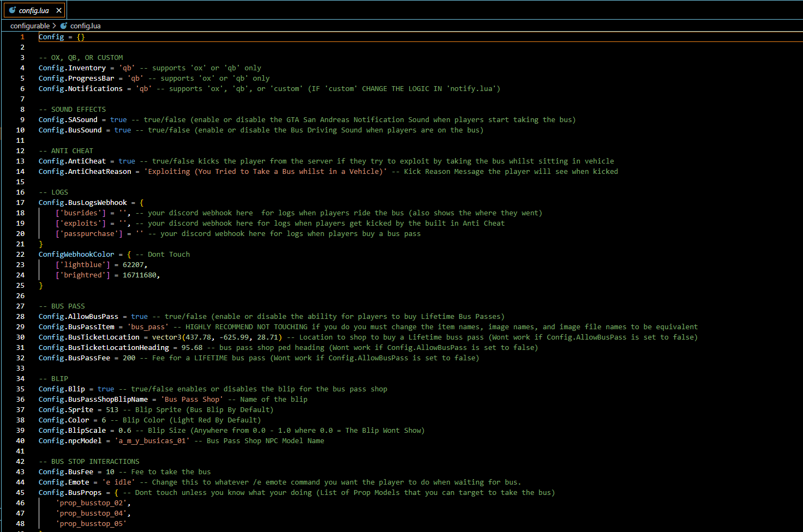Click the ['passpurchase'] key
This screenshot has width=803, height=532.
(x=89, y=234)
